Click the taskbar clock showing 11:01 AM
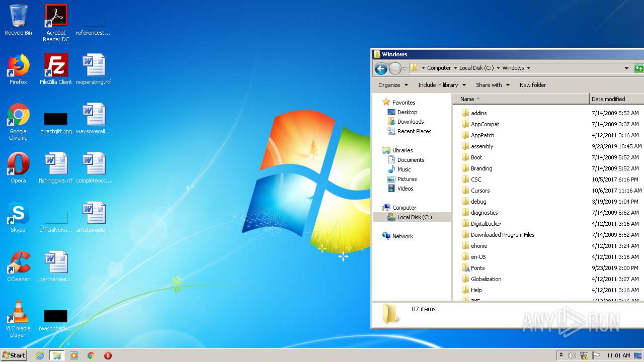The image size is (644, 362). click(618, 355)
